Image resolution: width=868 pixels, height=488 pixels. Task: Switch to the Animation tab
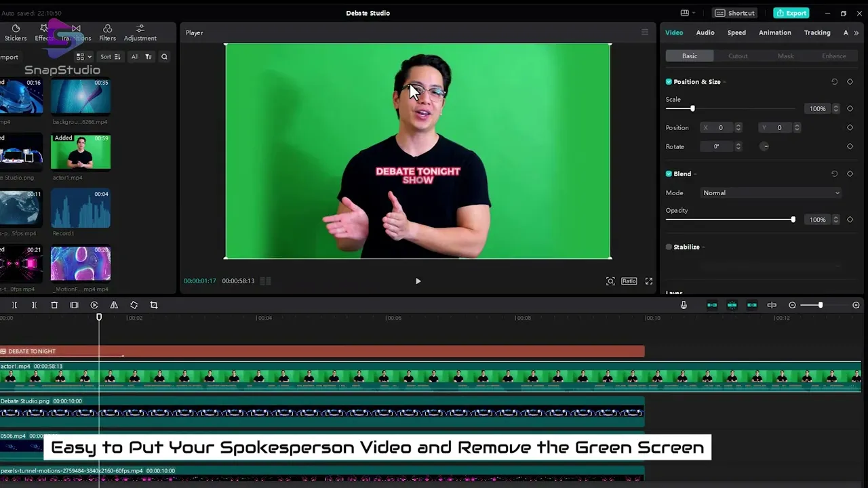click(x=775, y=33)
